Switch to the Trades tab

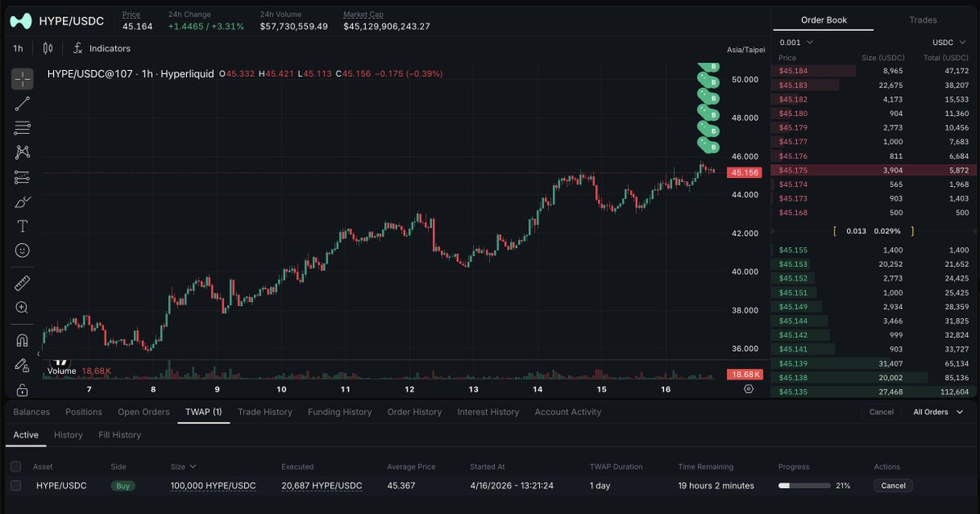(923, 20)
